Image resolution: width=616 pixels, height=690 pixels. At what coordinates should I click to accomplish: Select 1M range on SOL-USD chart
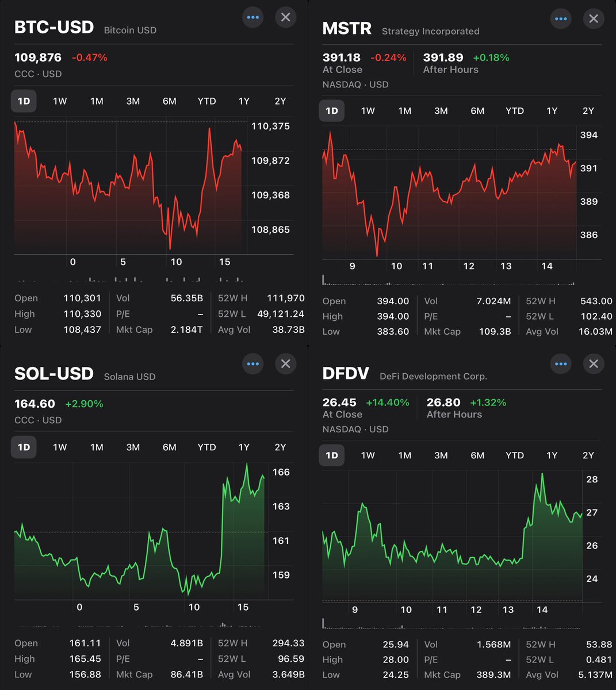tap(97, 447)
